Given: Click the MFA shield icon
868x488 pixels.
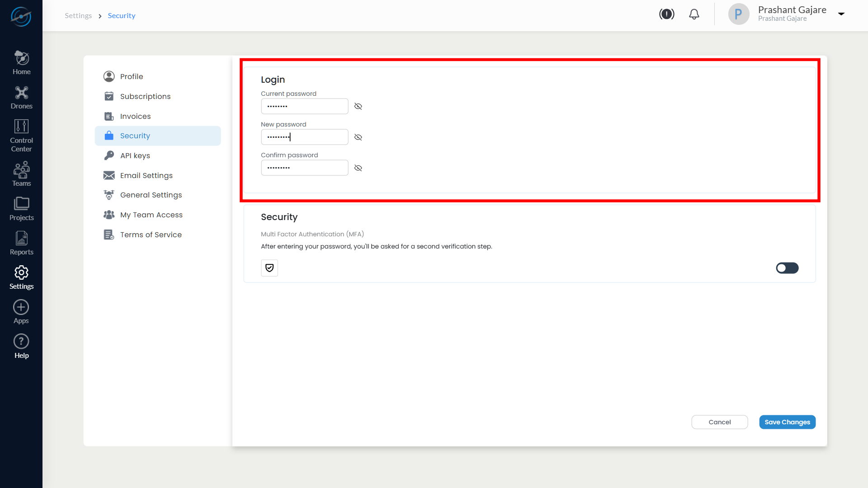Looking at the screenshot, I should coord(269,268).
